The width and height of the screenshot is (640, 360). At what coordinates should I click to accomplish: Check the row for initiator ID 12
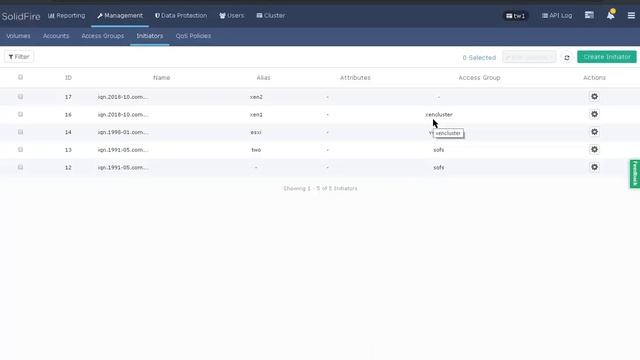click(x=20, y=167)
